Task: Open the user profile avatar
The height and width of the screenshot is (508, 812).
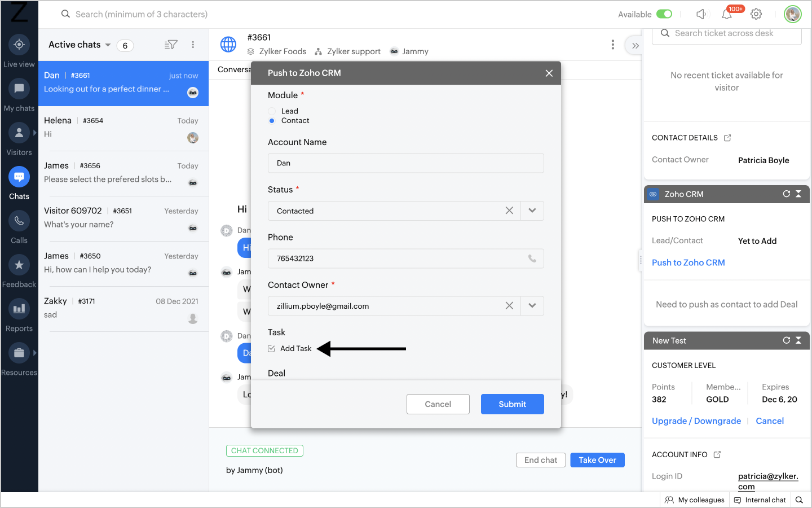Action: [793, 14]
